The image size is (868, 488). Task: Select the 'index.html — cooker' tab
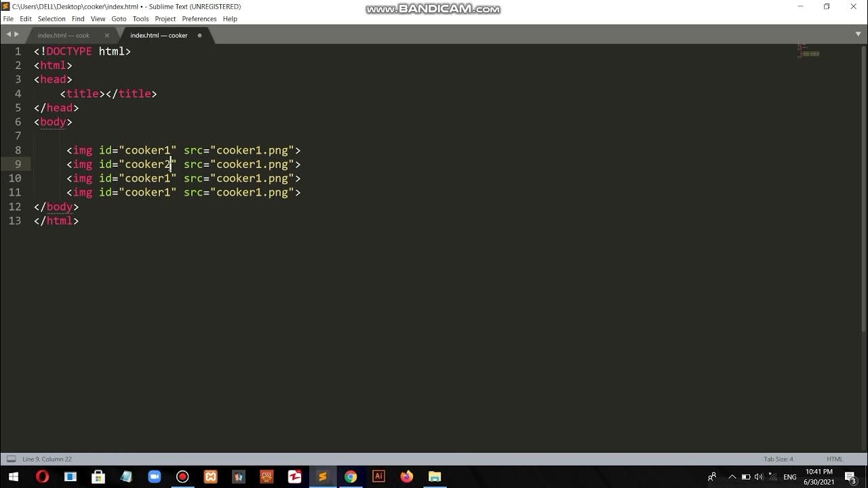159,35
